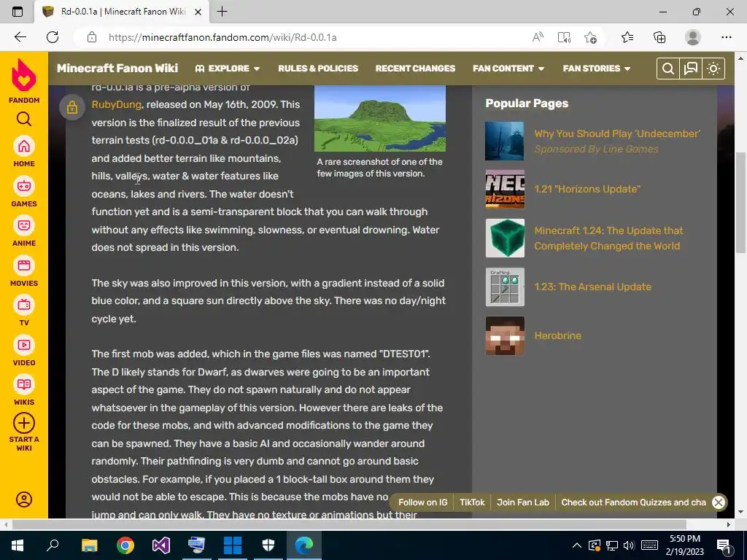747x560 pixels.
Task: Open the TV section icon
Action: (x=24, y=305)
